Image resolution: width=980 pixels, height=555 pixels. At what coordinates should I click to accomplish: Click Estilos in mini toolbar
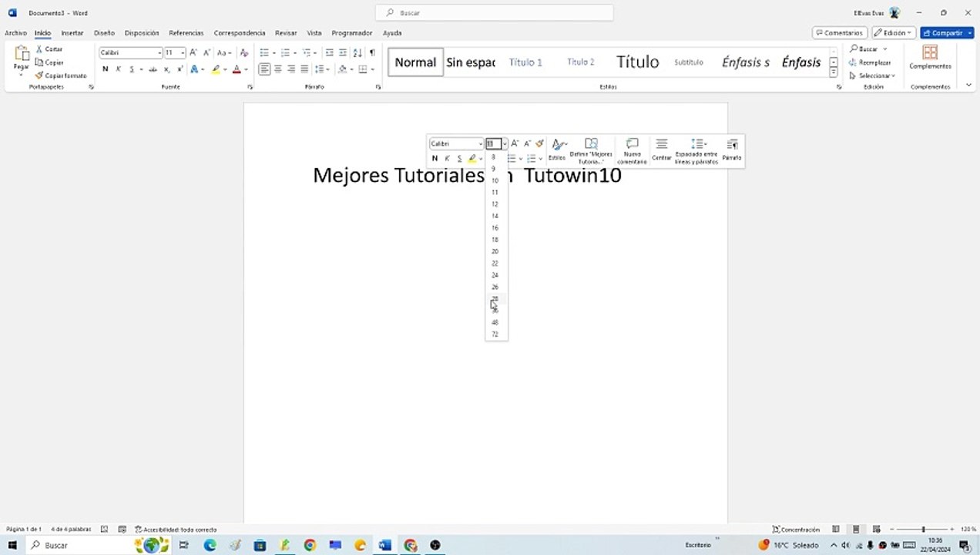[558, 150]
